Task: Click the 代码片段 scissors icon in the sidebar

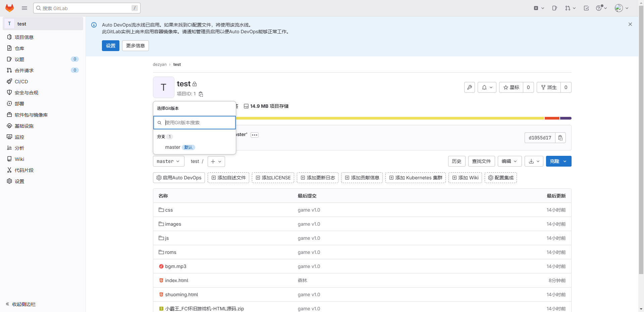Action: pyautogui.click(x=9, y=170)
